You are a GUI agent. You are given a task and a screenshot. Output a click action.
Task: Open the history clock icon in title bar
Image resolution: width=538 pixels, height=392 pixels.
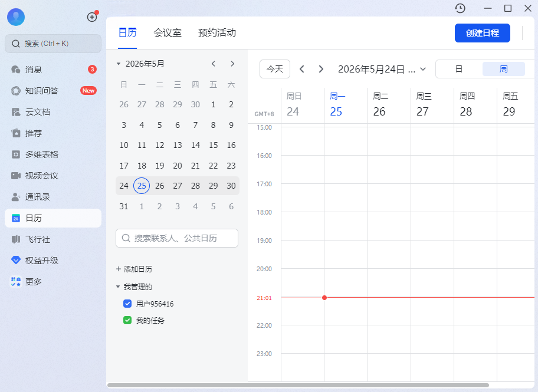[460, 8]
